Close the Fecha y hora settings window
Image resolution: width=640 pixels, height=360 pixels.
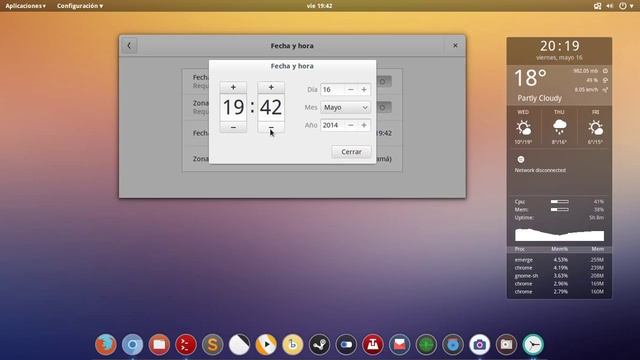(x=455, y=46)
